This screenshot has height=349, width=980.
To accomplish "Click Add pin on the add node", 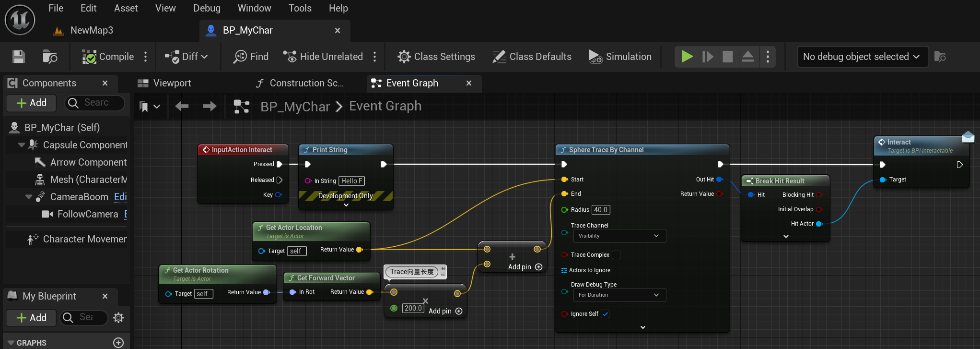I will [525, 267].
